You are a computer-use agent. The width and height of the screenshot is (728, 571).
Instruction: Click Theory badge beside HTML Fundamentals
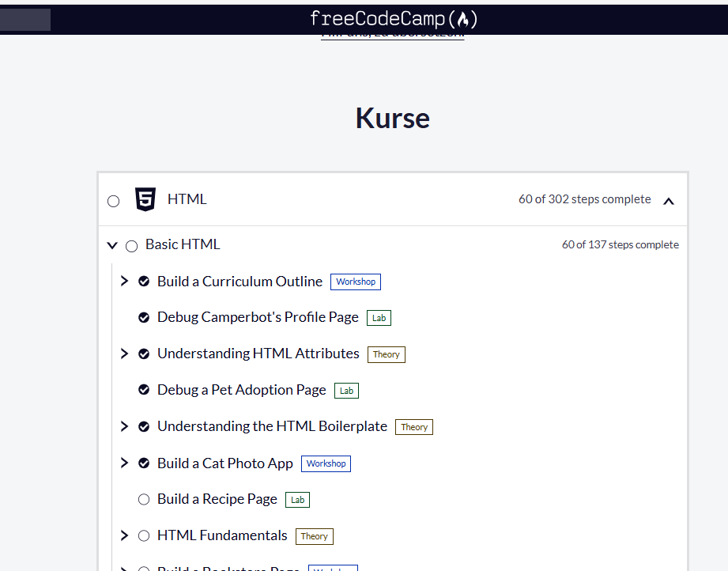click(315, 536)
